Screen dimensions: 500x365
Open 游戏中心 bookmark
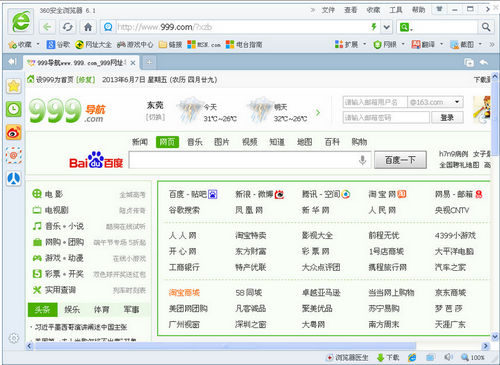click(135, 44)
